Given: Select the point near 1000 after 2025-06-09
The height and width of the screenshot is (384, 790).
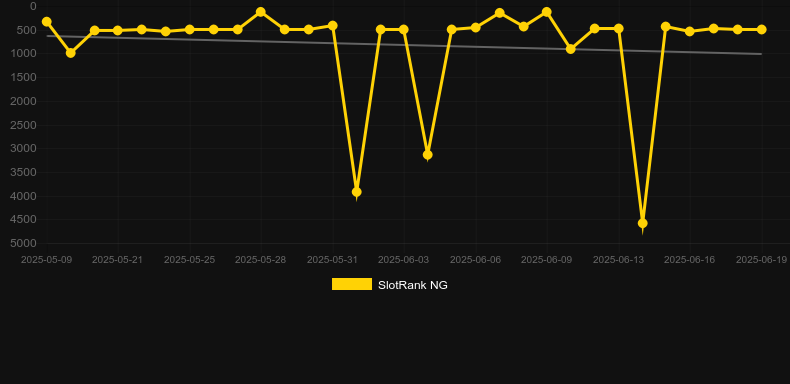Looking at the screenshot, I should pyautogui.click(x=570, y=49).
